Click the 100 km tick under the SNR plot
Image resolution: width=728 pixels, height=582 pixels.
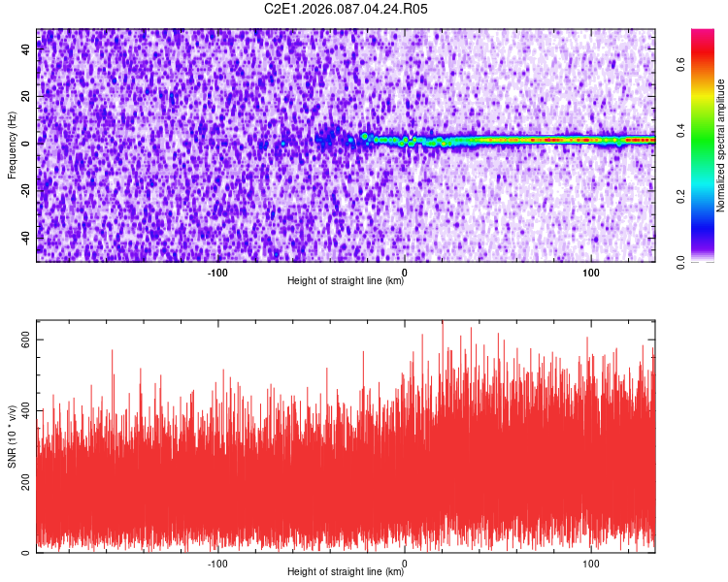(x=590, y=563)
